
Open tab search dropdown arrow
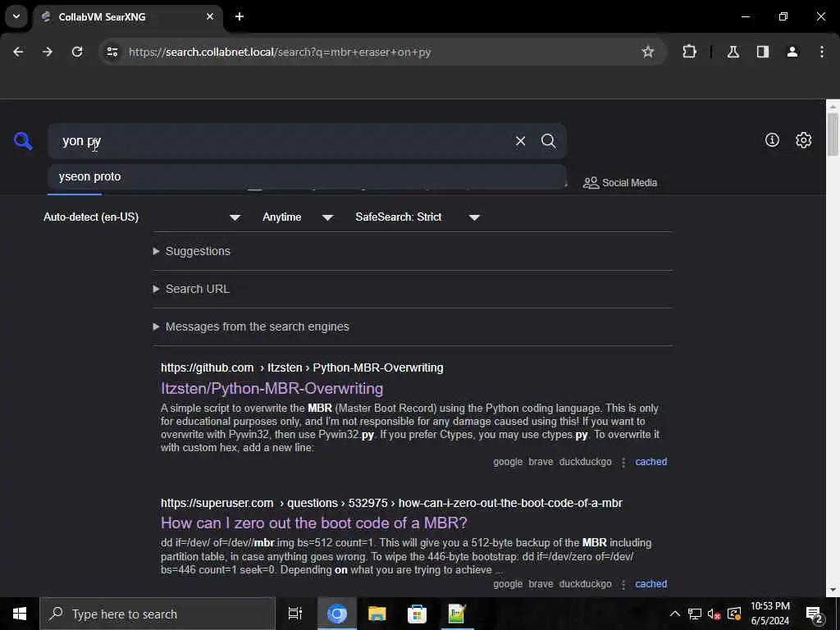[16, 16]
